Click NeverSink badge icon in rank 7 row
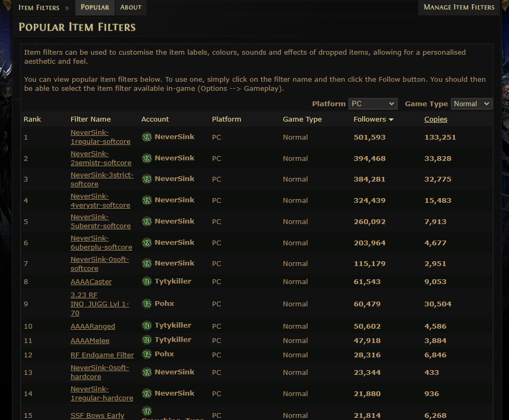This screenshot has height=420, width=509. (x=147, y=263)
